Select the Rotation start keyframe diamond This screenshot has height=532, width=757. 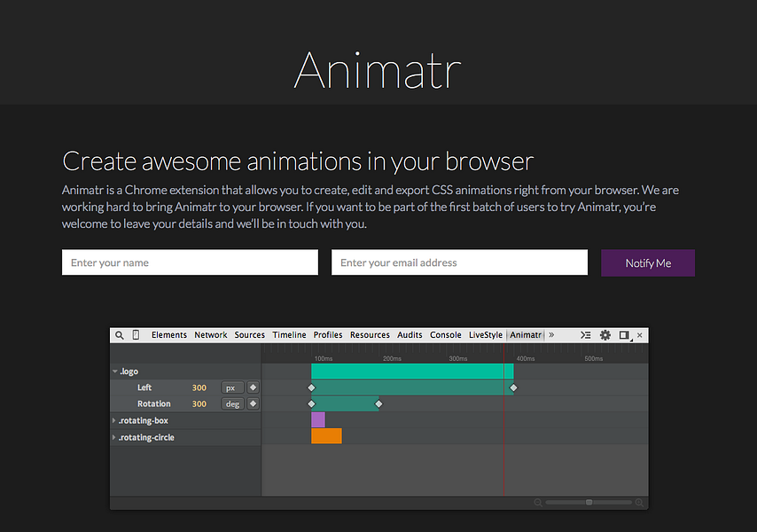[x=311, y=404]
